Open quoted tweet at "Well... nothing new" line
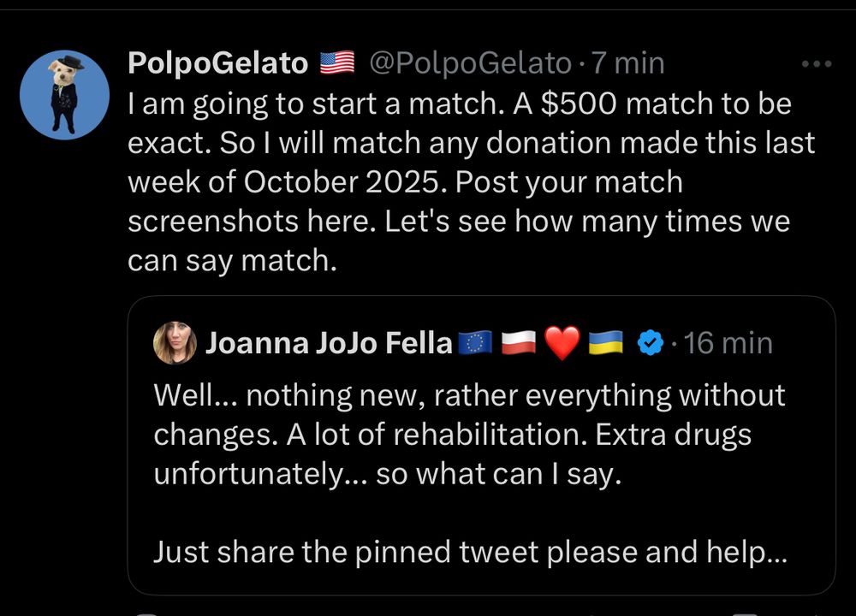 pyautogui.click(x=469, y=395)
